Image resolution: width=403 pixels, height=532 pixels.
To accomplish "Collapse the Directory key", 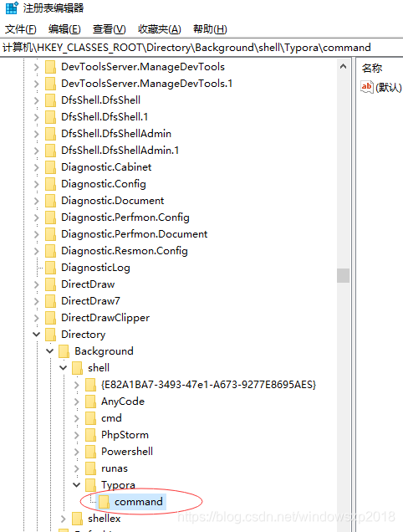I will click(36, 335).
